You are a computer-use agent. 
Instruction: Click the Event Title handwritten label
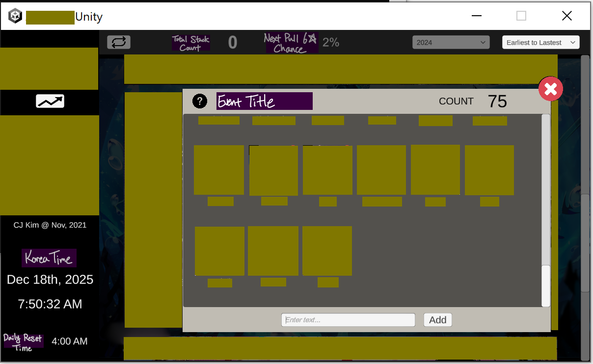tap(264, 101)
